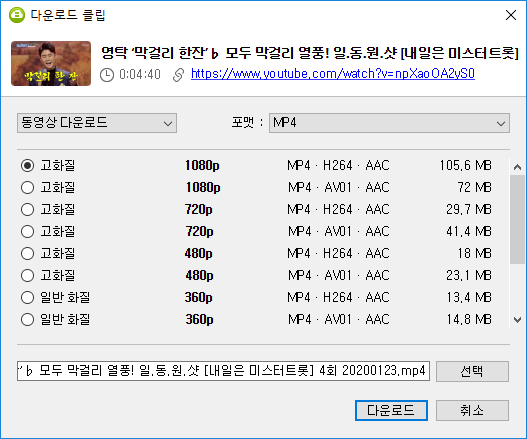
Task: Click the 선택 browse button
Action: click(472, 371)
